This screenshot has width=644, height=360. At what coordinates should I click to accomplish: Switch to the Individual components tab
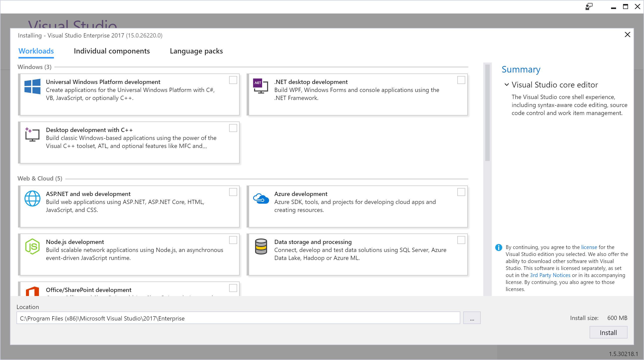click(112, 51)
